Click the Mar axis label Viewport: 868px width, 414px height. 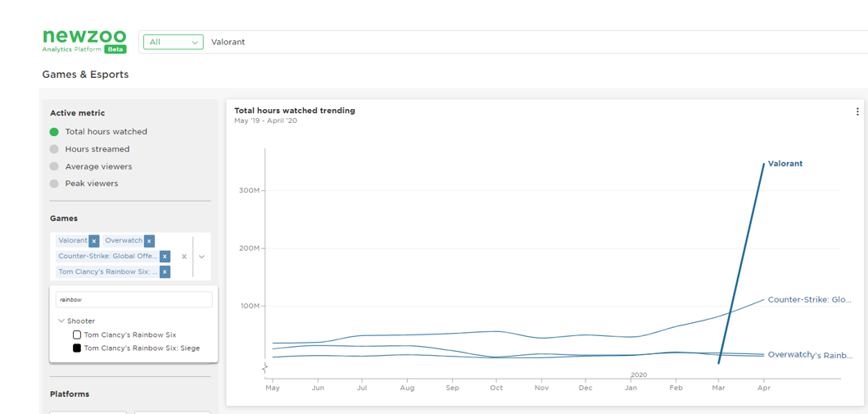(x=718, y=388)
